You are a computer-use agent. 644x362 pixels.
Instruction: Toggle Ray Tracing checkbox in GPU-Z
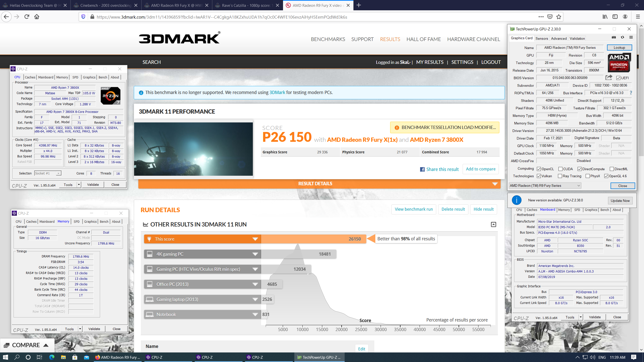(560, 176)
